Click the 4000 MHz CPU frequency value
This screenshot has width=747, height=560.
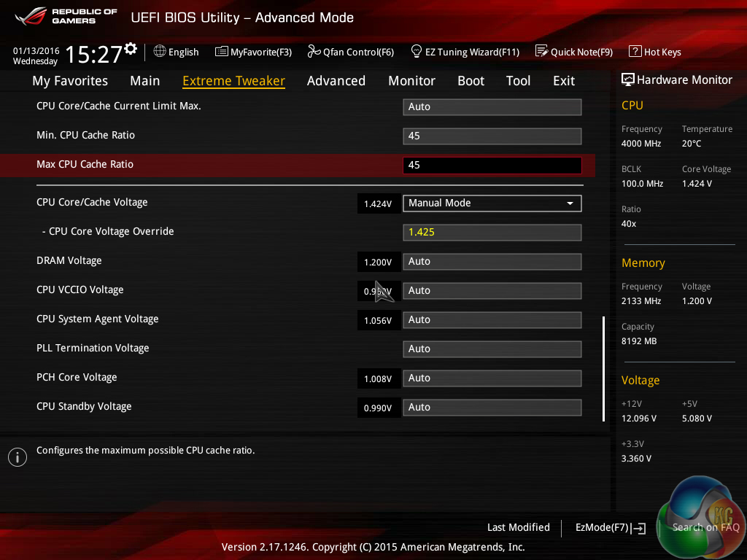coord(641,144)
